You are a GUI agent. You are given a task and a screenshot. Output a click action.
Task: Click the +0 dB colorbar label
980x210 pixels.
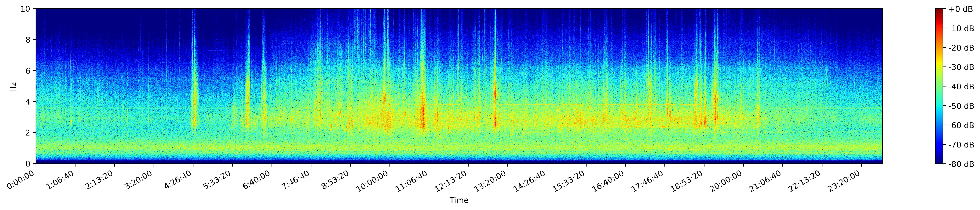pos(961,9)
